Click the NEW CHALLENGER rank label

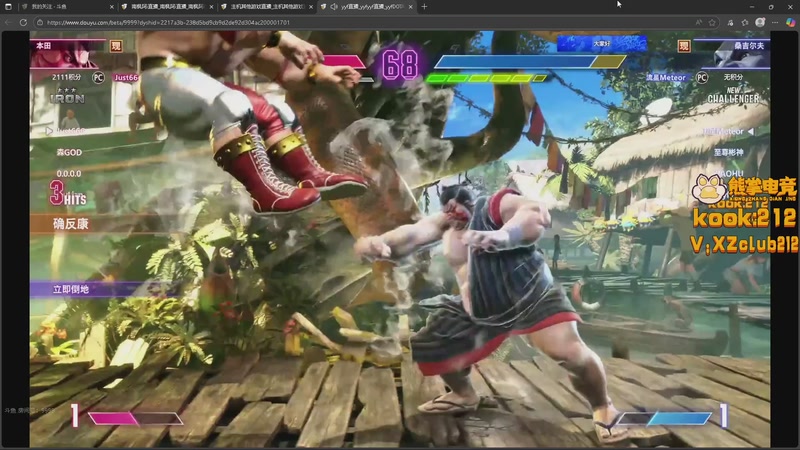click(x=733, y=95)
